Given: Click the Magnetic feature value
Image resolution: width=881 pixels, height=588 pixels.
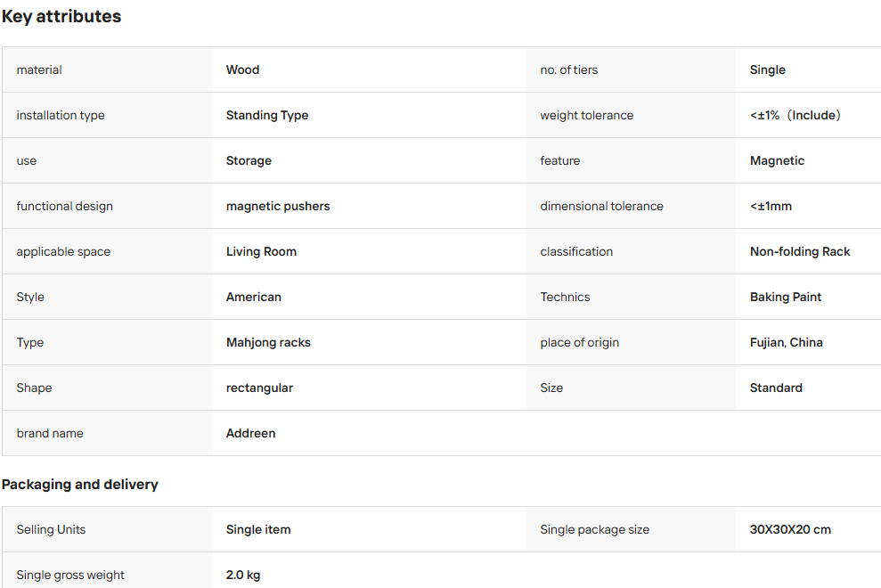Looking at the screenshot, I should (x=777, y=160).
